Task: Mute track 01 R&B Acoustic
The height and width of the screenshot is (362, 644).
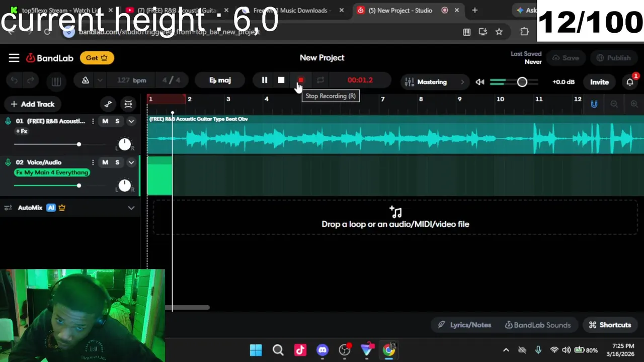Action: [105, 121]
